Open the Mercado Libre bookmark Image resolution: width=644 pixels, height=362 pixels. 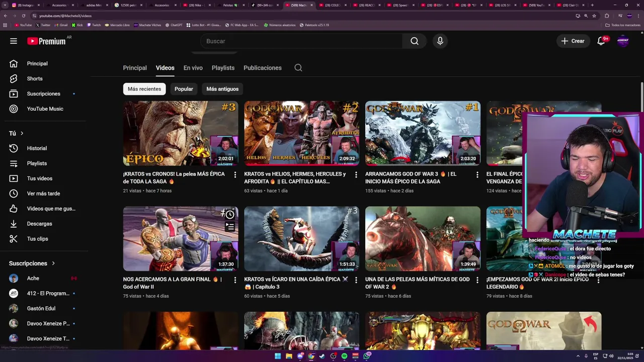[117, 25]
